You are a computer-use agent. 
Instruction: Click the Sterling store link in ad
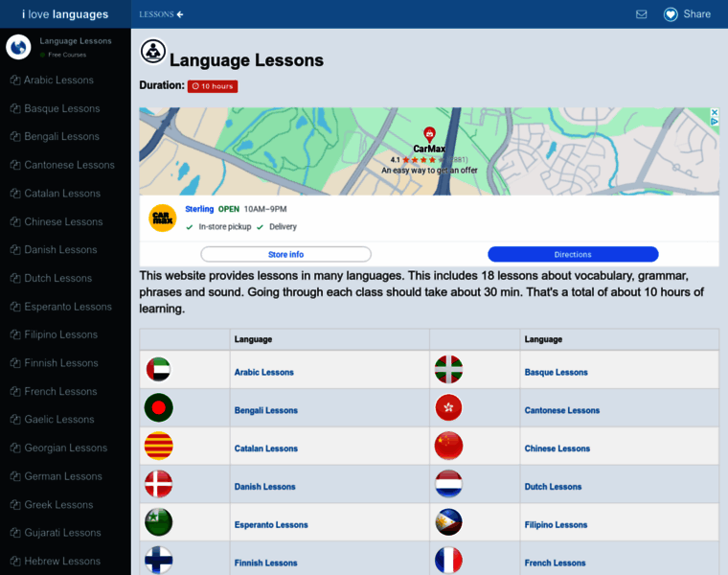(199, 209)
